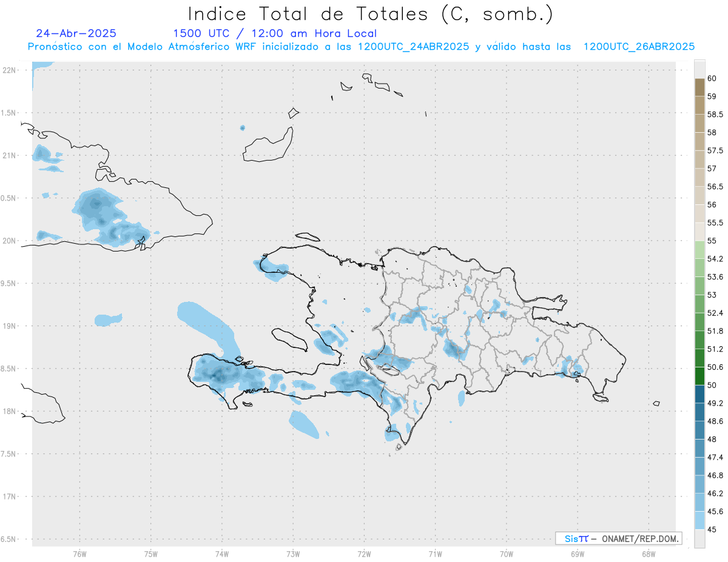Image resolution: width=728 pixels, height=562 pixels.
Task: Click the '21N' latitude label
Action: [9, 156]
